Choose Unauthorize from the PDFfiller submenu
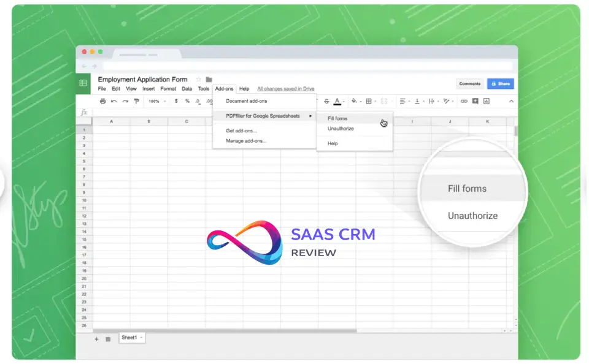The height and width of the screenshot is (364, 589). [341, 129]
